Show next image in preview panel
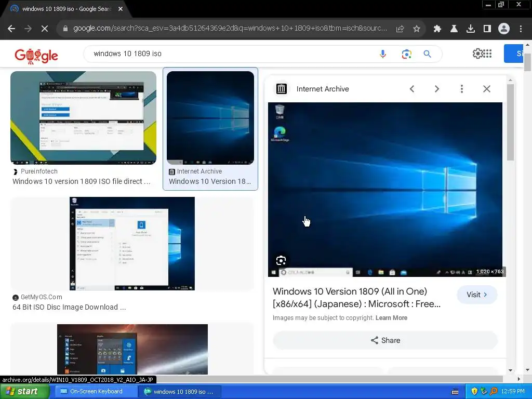 click(436, 89)
